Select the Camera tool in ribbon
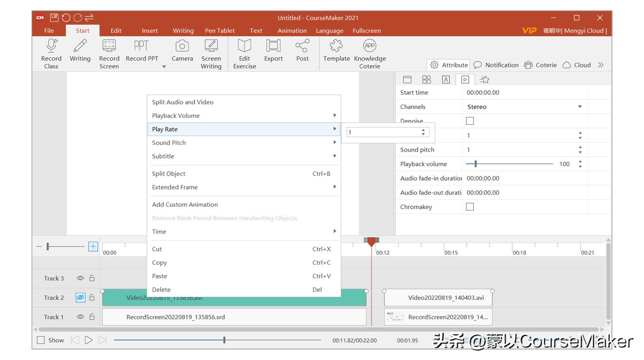Viewport: 644px width, 360px height. [x=182, y=46]
